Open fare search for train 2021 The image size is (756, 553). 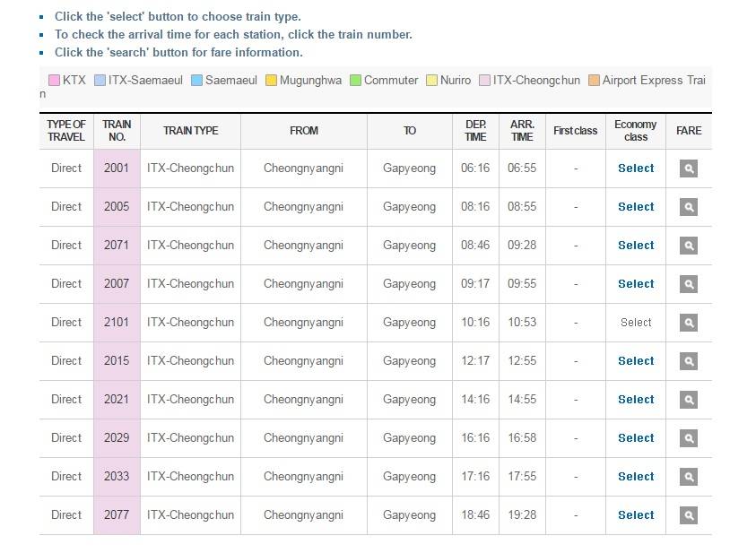click(x=689, y=400)
